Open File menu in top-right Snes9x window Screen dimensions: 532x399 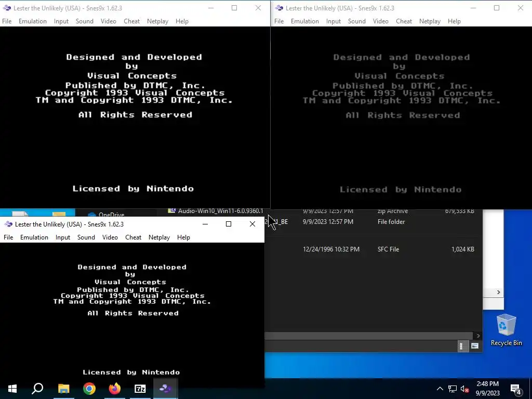(279, 21)
